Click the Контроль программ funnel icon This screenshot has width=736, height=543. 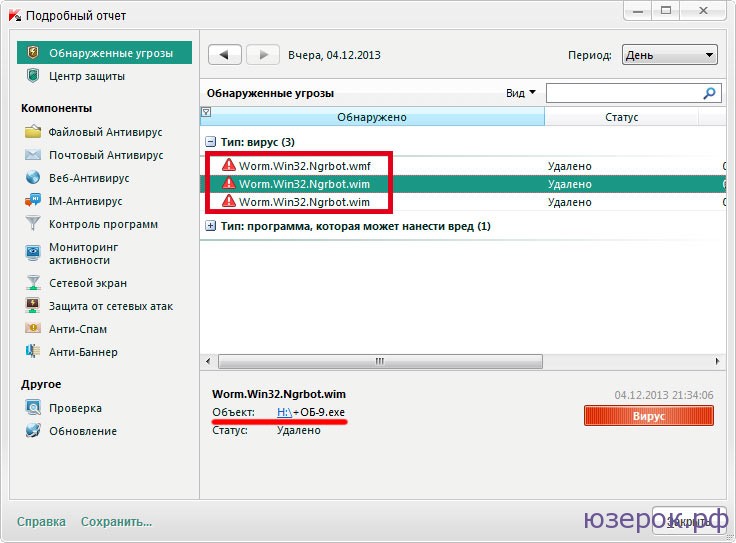click(33, 223)
